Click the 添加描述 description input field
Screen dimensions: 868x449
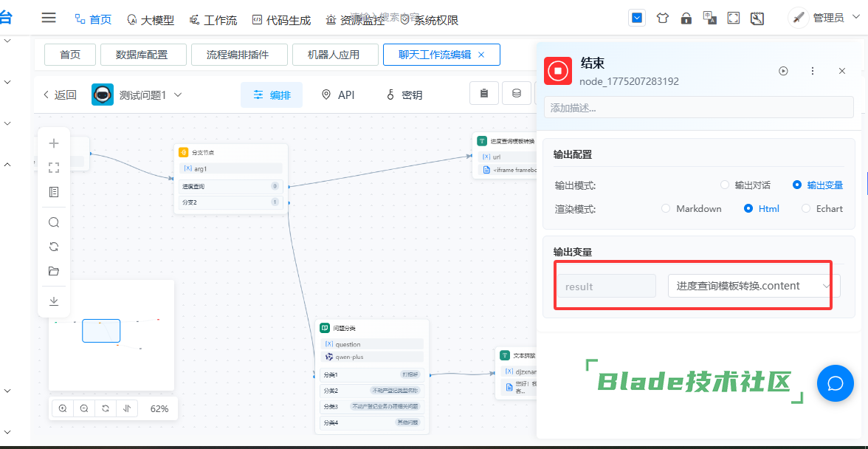coord(698,108)
